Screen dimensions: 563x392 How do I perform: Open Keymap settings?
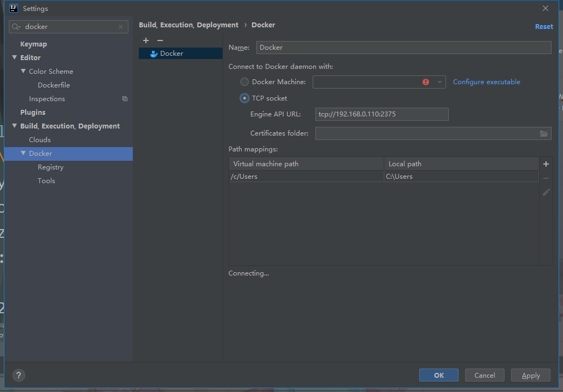point(33,44)
